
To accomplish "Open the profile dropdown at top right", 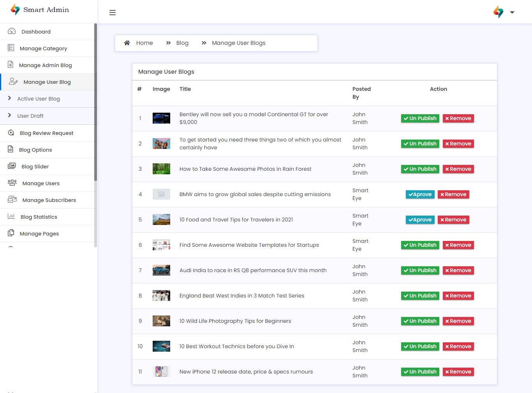I will [512, 12].
